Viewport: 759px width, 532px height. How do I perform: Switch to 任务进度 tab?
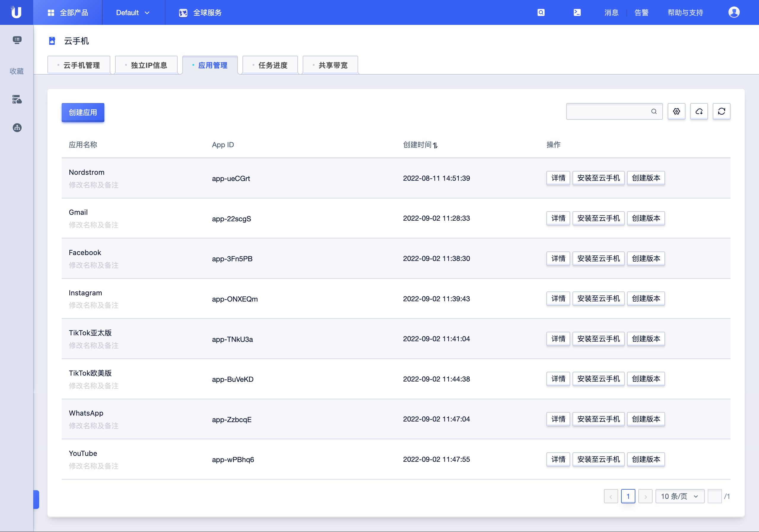pyautogui.click(x=270, y=65)
